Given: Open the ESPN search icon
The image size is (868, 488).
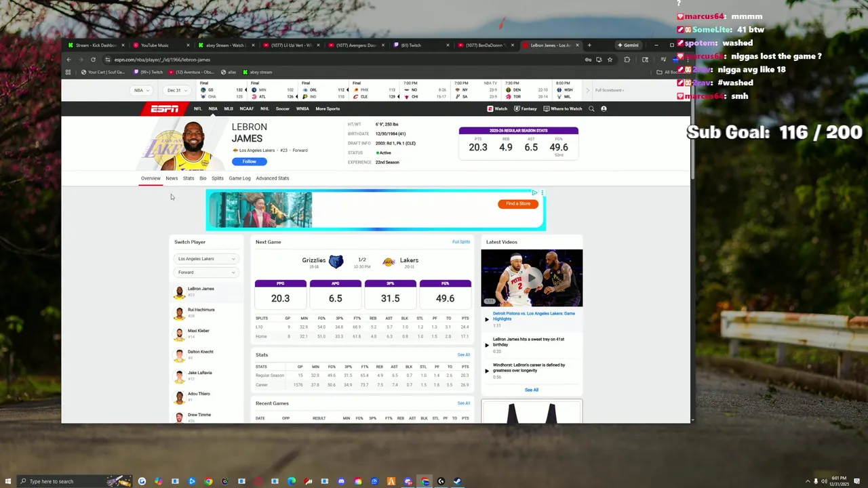Looking at the screenshot, I should tap(591, 108).
